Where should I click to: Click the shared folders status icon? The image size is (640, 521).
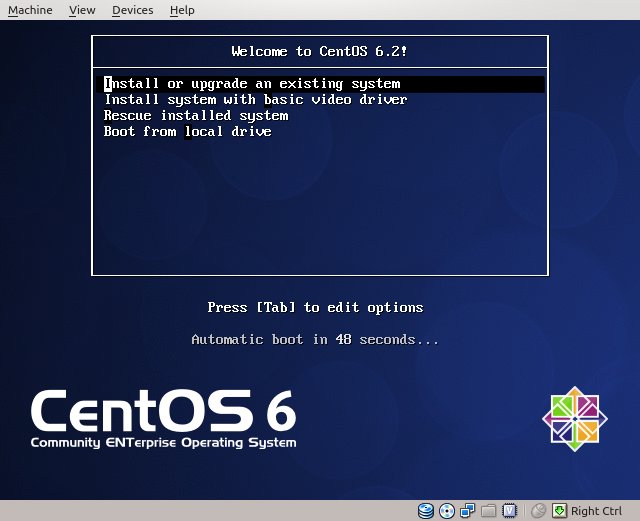click(x=489, y=511)
